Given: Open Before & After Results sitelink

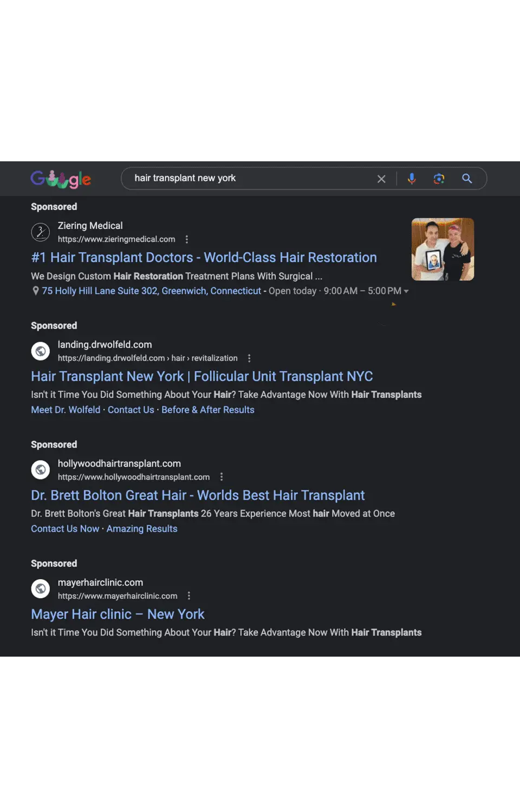Looking at the screenshot, I should (208, 410).
